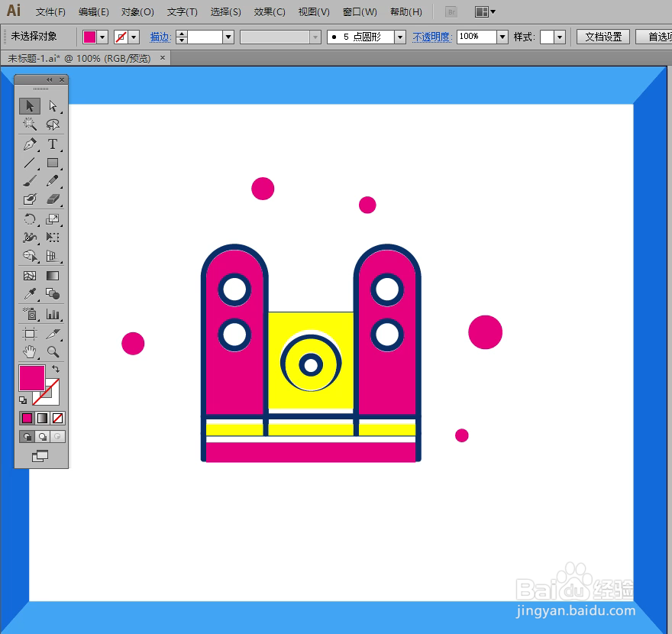
Task: Select the Type tool
Action: tap(53, 144)
